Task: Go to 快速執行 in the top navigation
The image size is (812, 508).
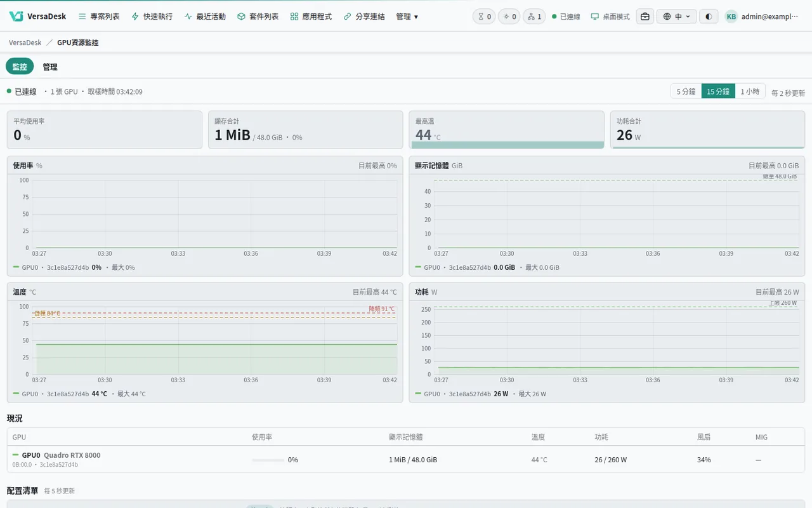Action: [x=152, y=17]
